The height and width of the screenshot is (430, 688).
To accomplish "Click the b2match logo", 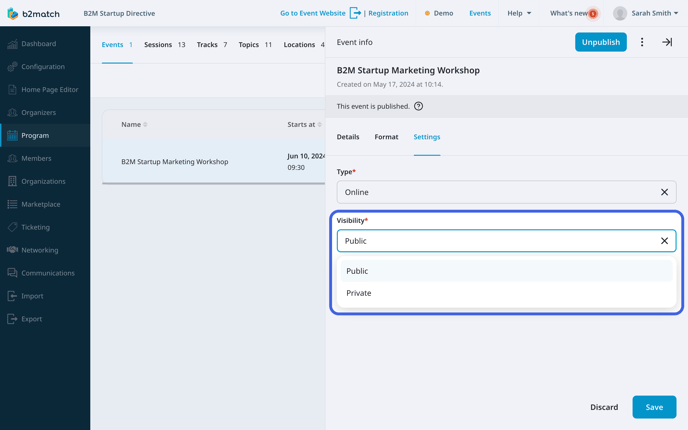I will [33, 14].
